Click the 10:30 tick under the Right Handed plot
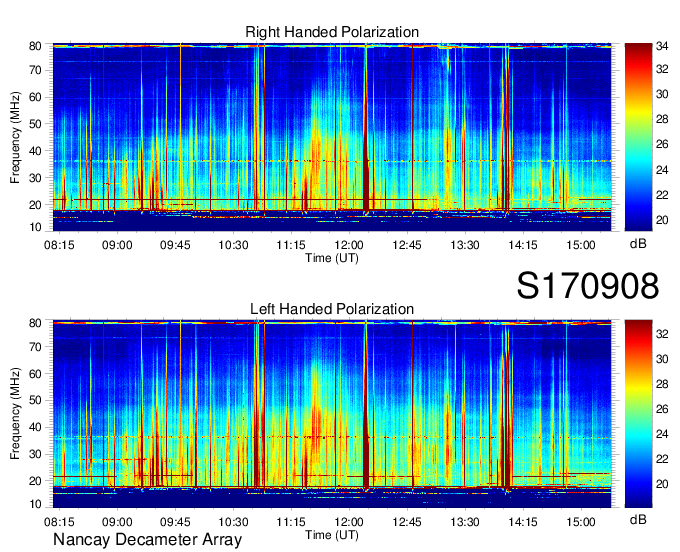The height and width of the screenshot is (552, 680). (x=233, y=245)
